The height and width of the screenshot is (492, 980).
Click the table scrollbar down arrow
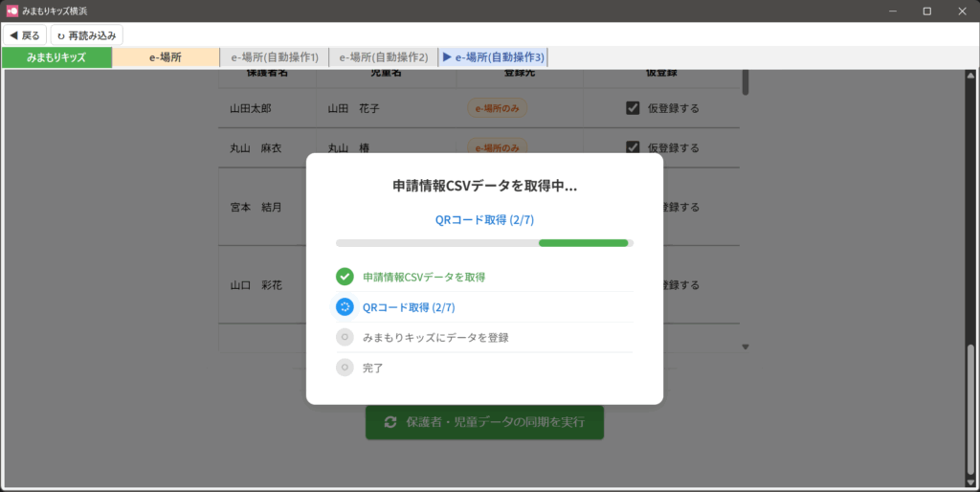click(x=746, y=347)
